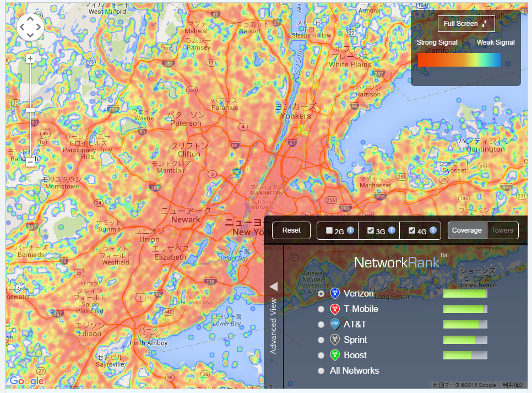Click the Full Screen expand icon

click(x=485, y=24)
